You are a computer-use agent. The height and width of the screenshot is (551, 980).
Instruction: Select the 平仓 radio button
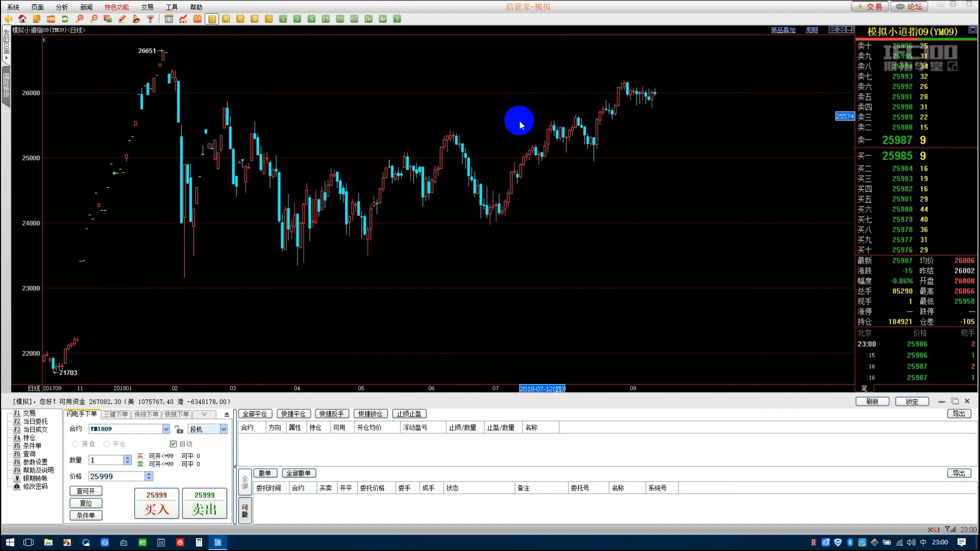[107, 444]
